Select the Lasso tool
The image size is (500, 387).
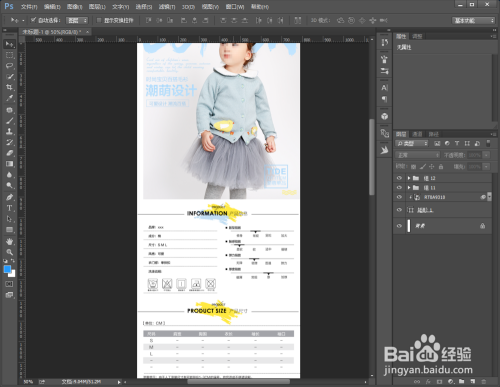(x=9, y=66)
